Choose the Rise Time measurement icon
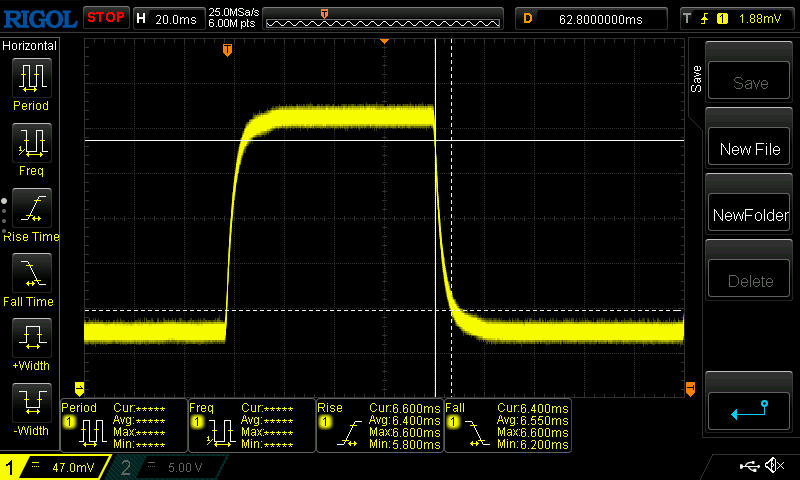This screenshot has width=800, height=480. [30, 210]
